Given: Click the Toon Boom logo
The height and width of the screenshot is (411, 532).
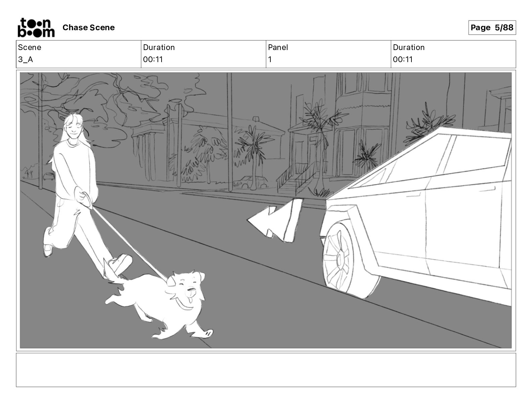Looking at the screenshot, I should pyautogui.click(x=36, y=27).
